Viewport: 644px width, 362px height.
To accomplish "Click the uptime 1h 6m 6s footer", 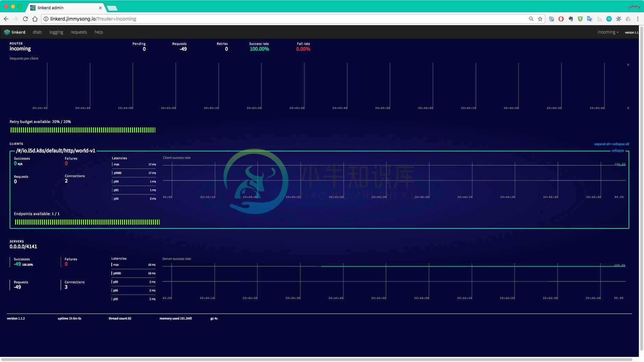I will pyautogui.click(x=70, y=319).
